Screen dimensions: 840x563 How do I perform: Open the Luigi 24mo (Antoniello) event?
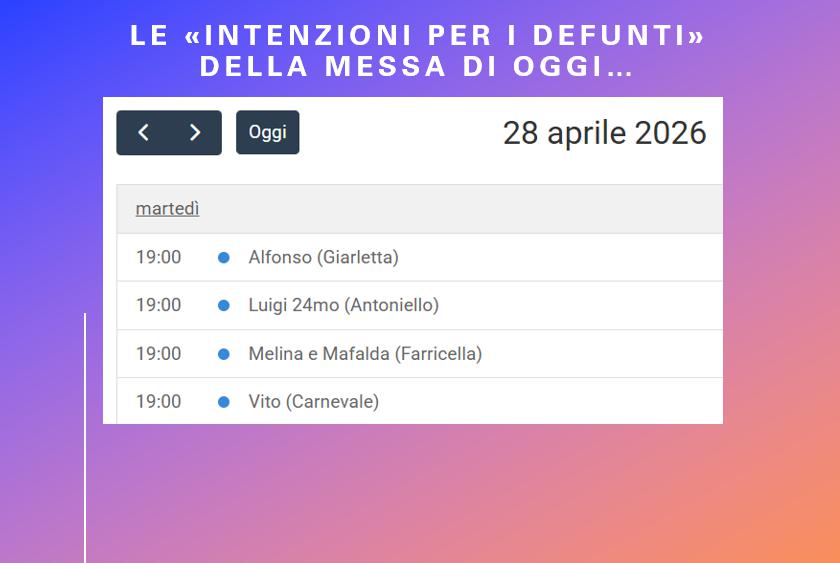point(343,305)
